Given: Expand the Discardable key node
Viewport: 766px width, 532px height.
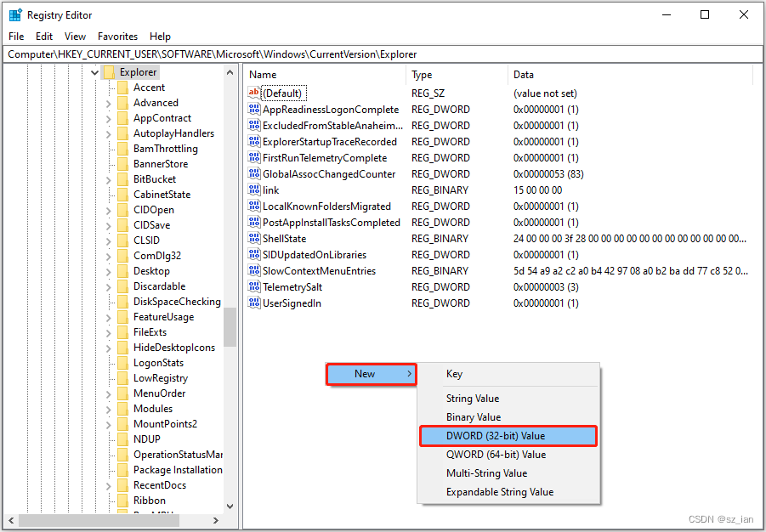Looking at the screenshot, I should coord(109,286).
